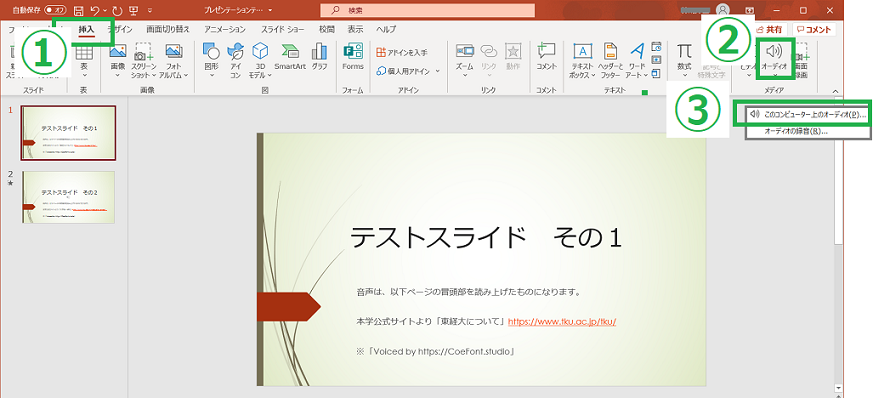Viewport: 873px width, 398px height.
Task: Open the ヘルプ tab
Action: point(386,30)
